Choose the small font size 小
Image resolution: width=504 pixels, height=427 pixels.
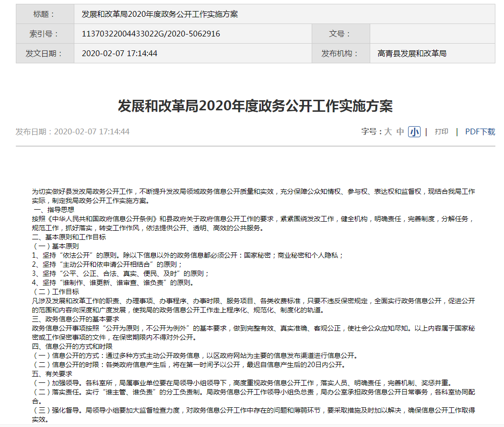pyautogui.click(x=414, y=132)
